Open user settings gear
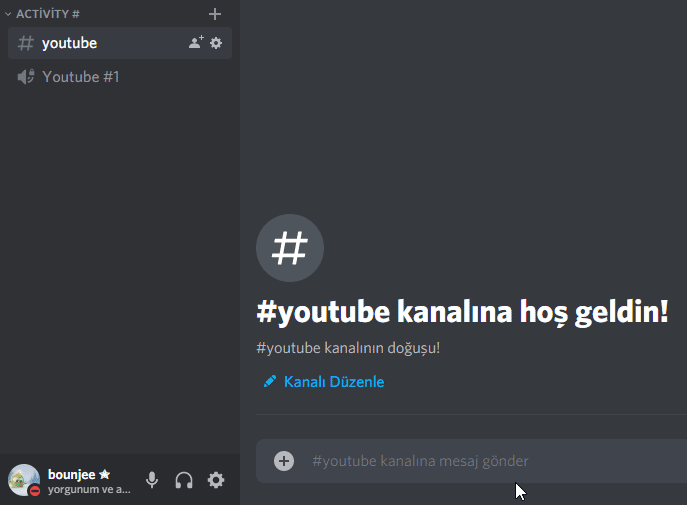This screenshot has height=505, width=687. click(216, 480)
